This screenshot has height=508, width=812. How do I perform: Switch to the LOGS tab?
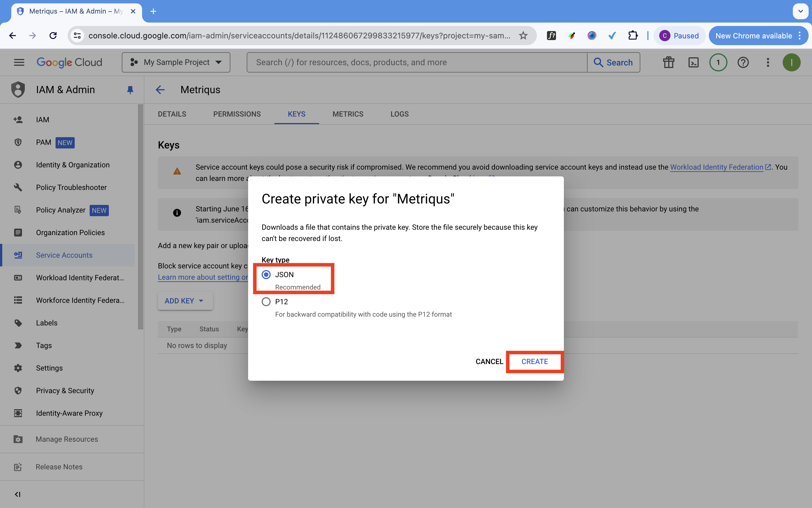click(399, 114)
